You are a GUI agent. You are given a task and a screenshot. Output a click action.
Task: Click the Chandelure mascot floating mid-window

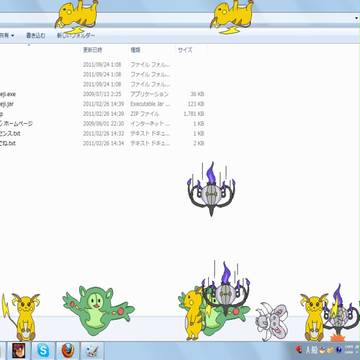tap(211, 189)
